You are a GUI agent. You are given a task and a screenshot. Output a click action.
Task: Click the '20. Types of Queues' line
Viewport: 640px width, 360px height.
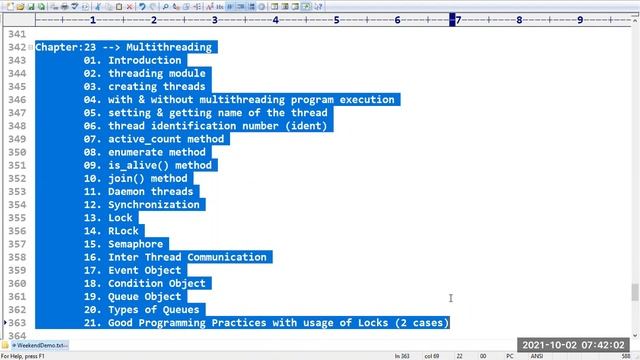(x=142, y=310)
